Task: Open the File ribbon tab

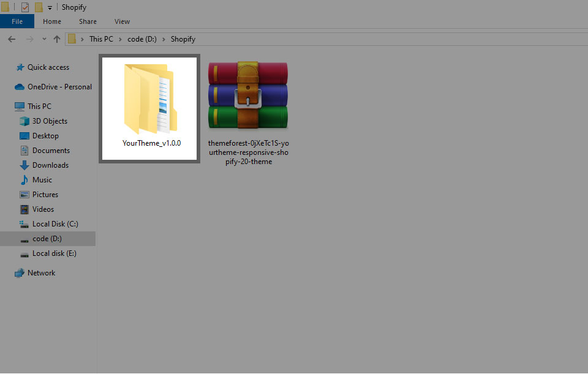Action: tap(17, 21)
